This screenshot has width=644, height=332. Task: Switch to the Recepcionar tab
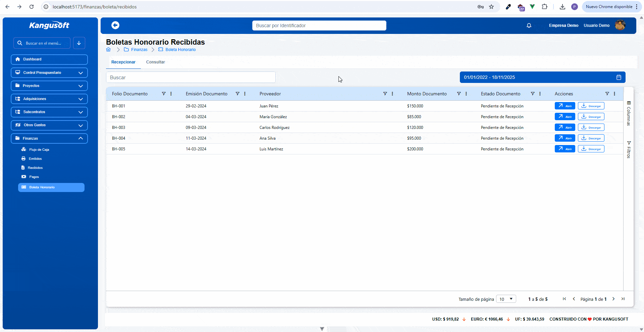pos(123,62)
